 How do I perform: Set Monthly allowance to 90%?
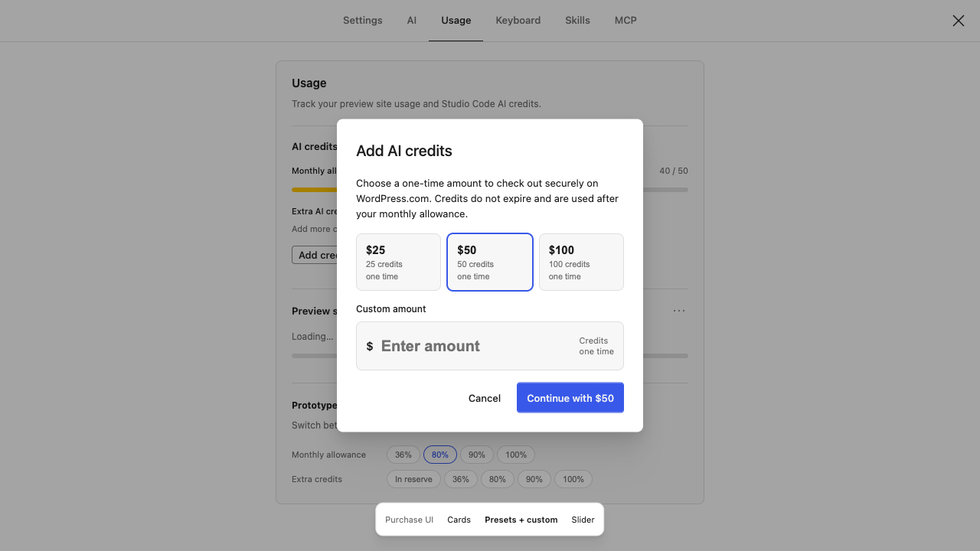(477, 455)
